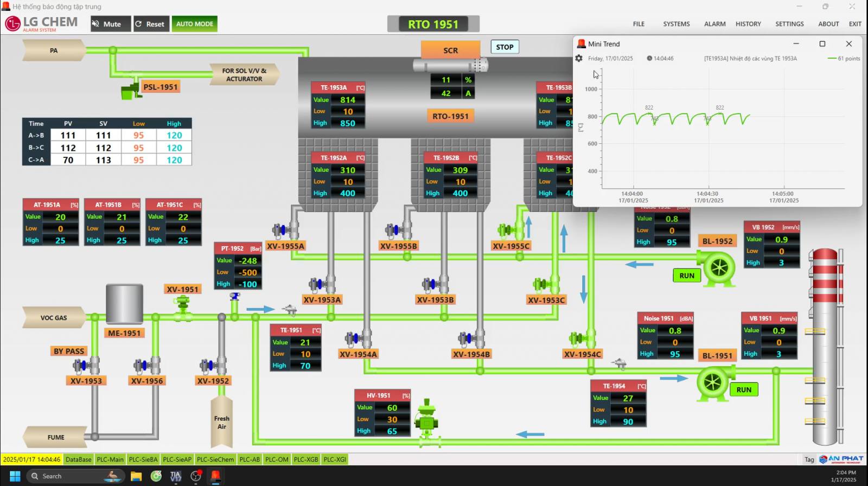Screen dimensions: 868x486
Task: Expand the SETTINGS menu
Action: click(789, 24)
